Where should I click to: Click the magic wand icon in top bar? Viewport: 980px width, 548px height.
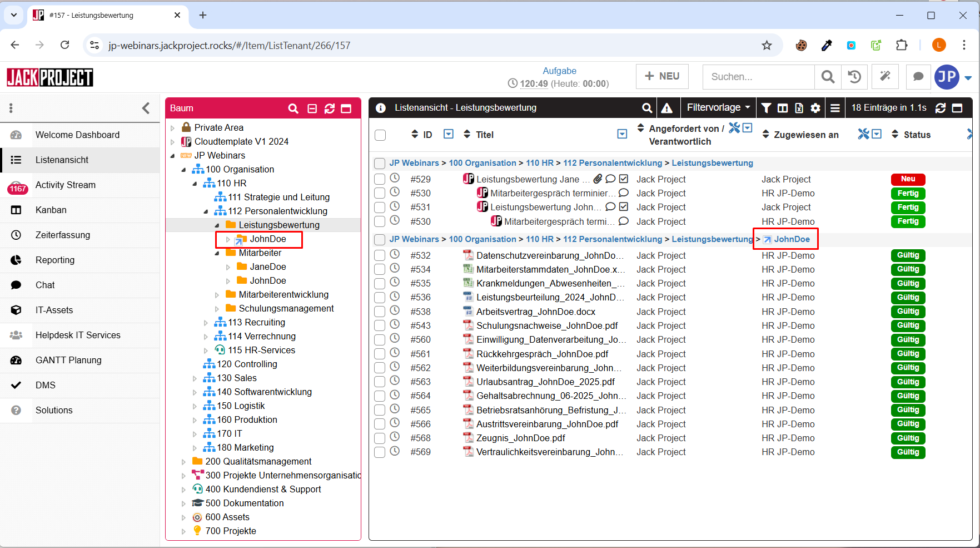pos(886,77)
